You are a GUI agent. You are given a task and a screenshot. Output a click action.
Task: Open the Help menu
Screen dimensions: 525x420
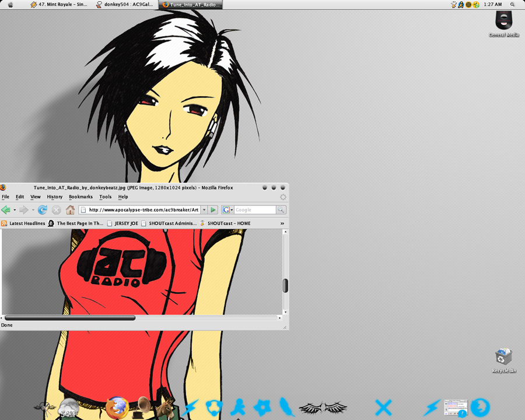pyautogui.click(x=123, y=197)
